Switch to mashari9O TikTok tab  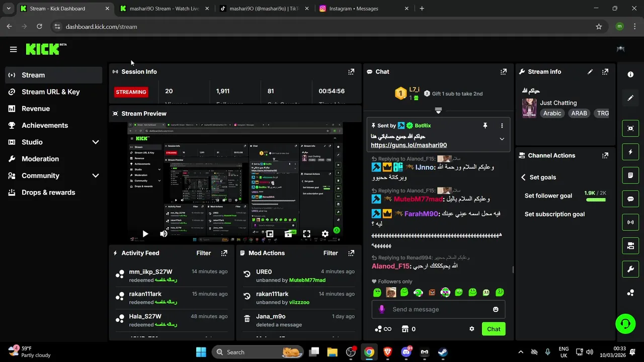point(264,9)
